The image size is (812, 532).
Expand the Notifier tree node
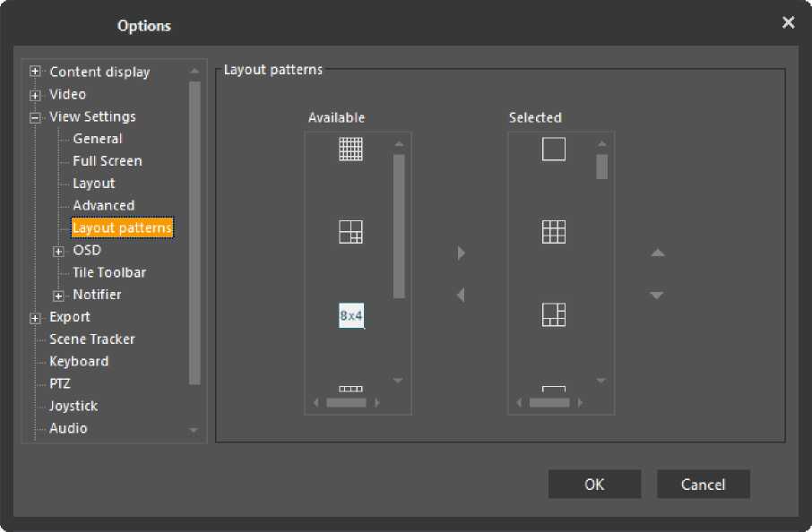pos(59,295)
